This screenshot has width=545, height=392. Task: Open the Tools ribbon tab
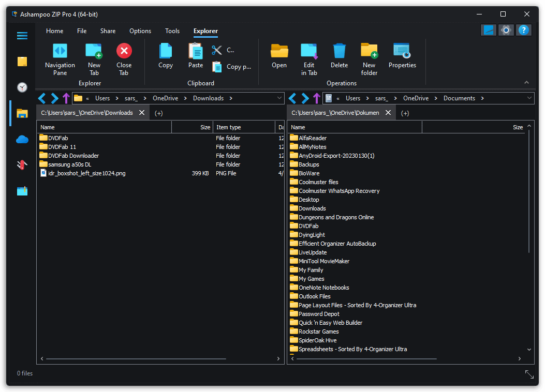coord(172,31)
